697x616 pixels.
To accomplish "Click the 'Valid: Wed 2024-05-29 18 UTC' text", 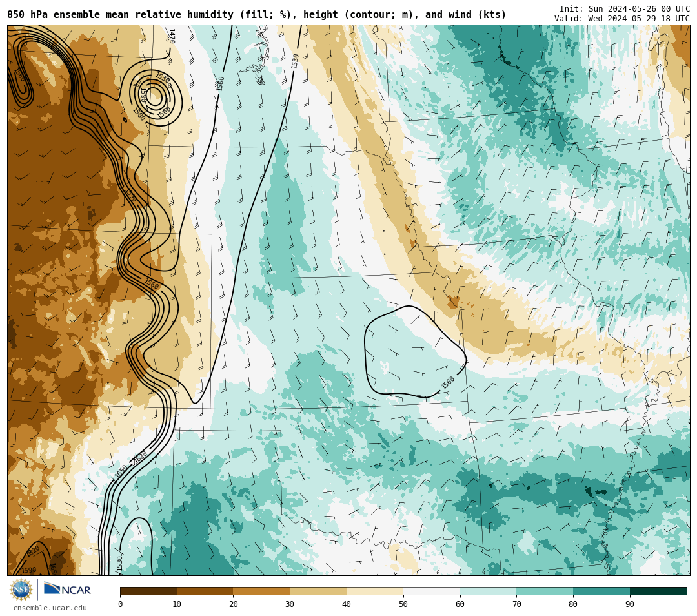I will point(622,19).
